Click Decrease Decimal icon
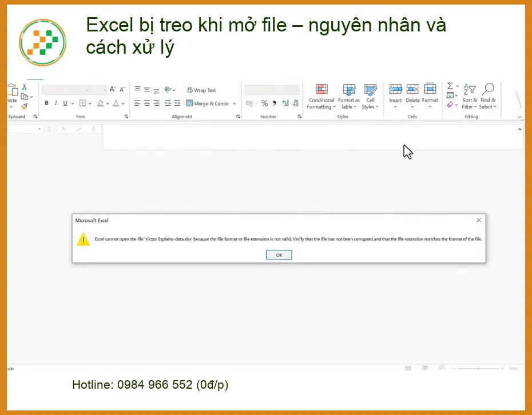The image size is (532, 415). point(295,103)
